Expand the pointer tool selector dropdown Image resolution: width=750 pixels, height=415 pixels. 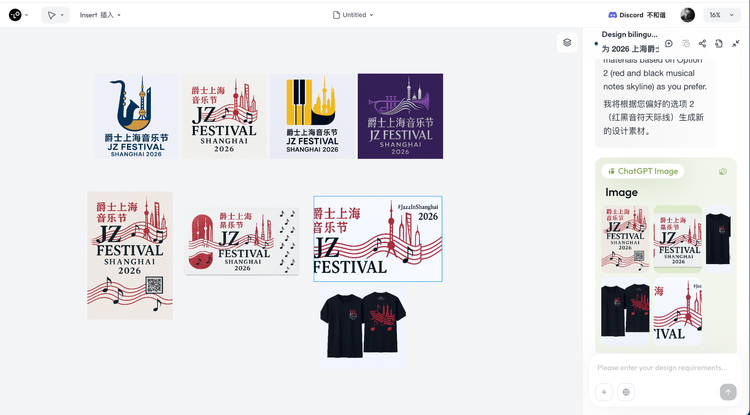[x=55, y=15]
